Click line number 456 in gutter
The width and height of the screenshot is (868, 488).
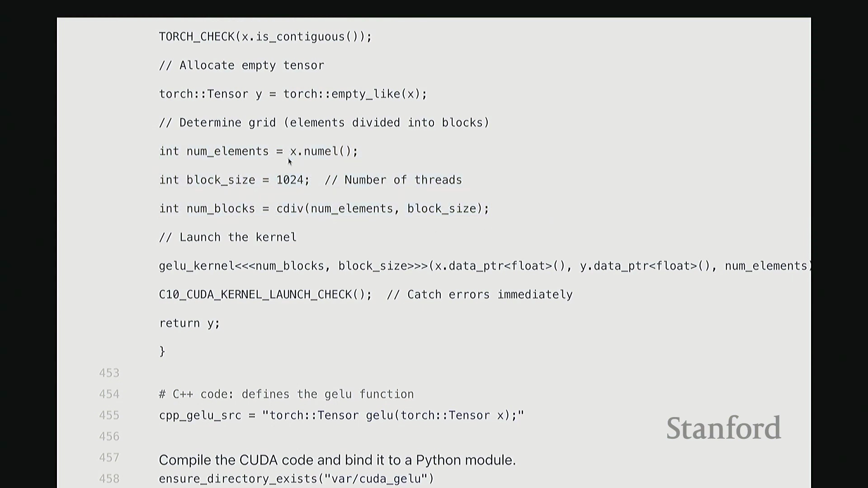[109, 436]
